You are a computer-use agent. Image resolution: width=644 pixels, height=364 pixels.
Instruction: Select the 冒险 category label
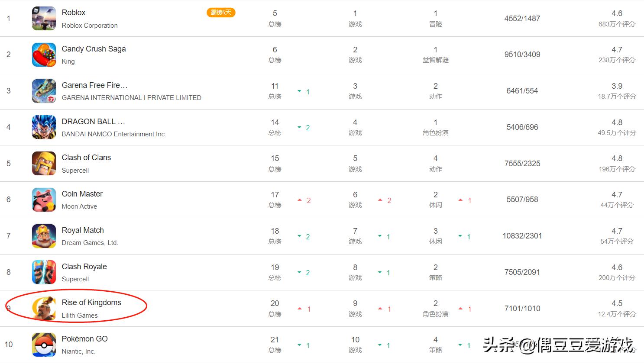point(436,24)
